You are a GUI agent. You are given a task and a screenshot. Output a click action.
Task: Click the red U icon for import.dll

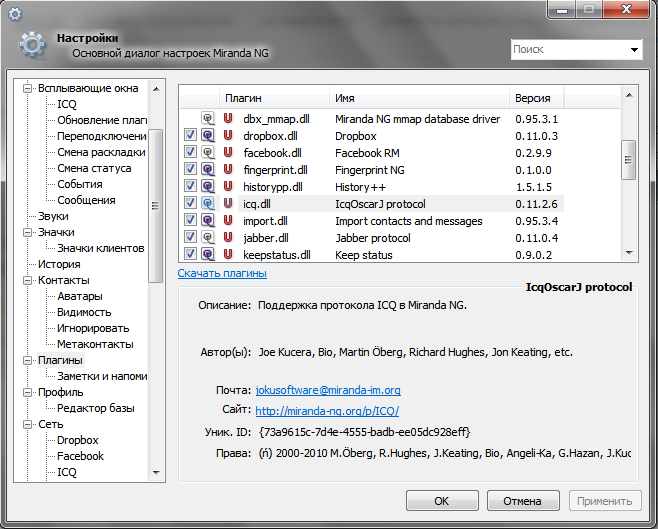click(228, 221)
